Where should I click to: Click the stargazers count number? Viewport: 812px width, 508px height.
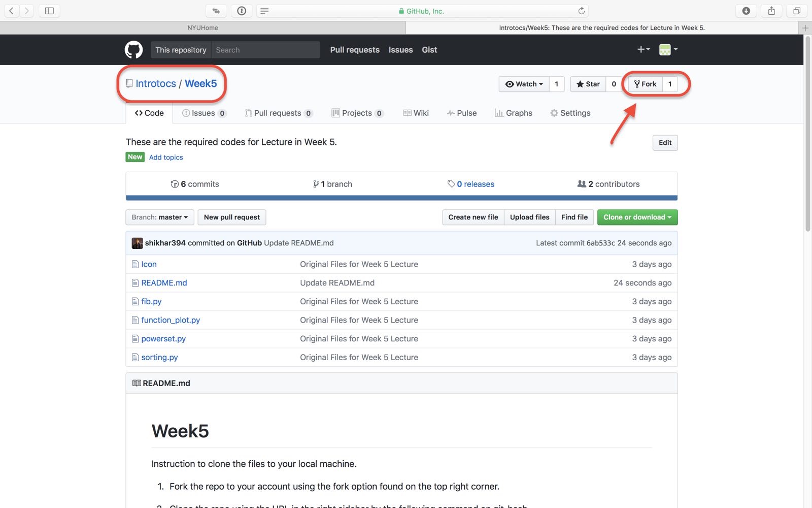614,84
